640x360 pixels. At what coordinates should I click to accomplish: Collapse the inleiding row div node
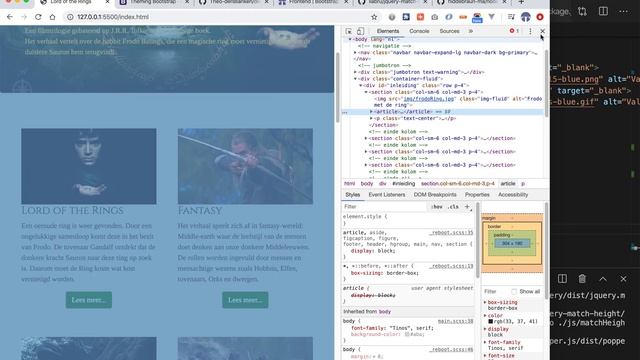[360, 85]
